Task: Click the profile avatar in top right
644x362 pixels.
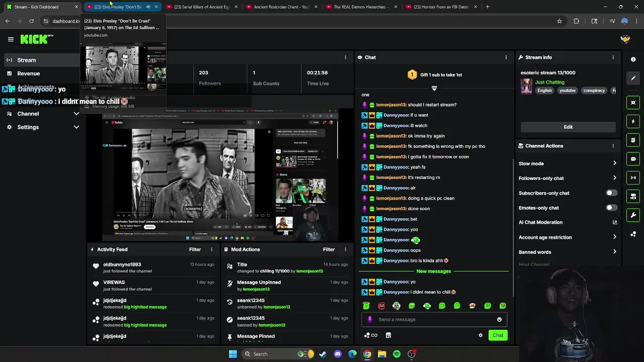Action: coord(625,39)
